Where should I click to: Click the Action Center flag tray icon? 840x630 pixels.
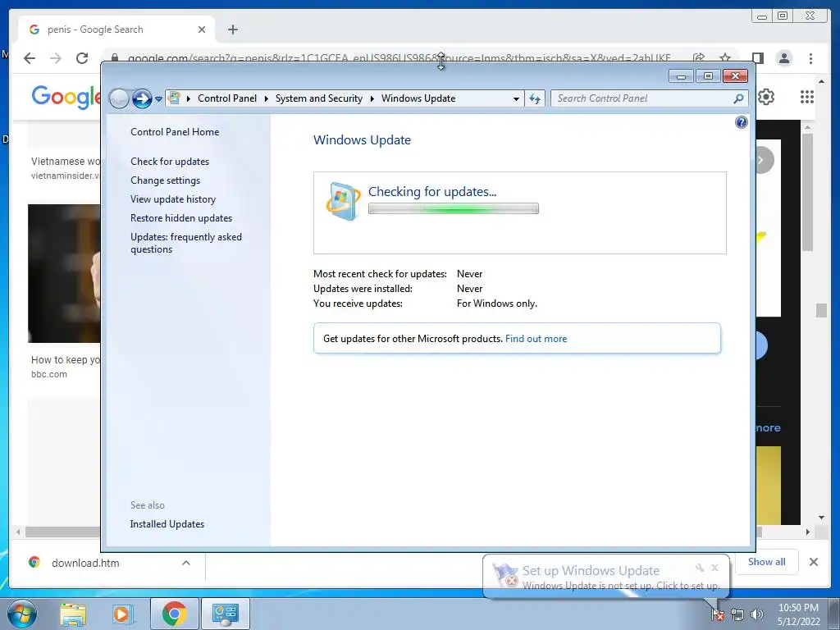tap(717, 614)
